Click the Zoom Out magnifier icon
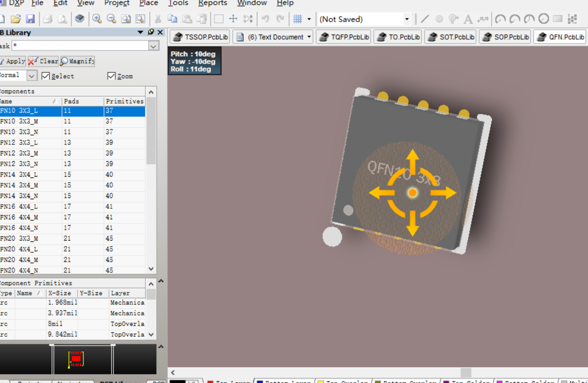Viewport: 588px width, 383px height. (111, 19)
